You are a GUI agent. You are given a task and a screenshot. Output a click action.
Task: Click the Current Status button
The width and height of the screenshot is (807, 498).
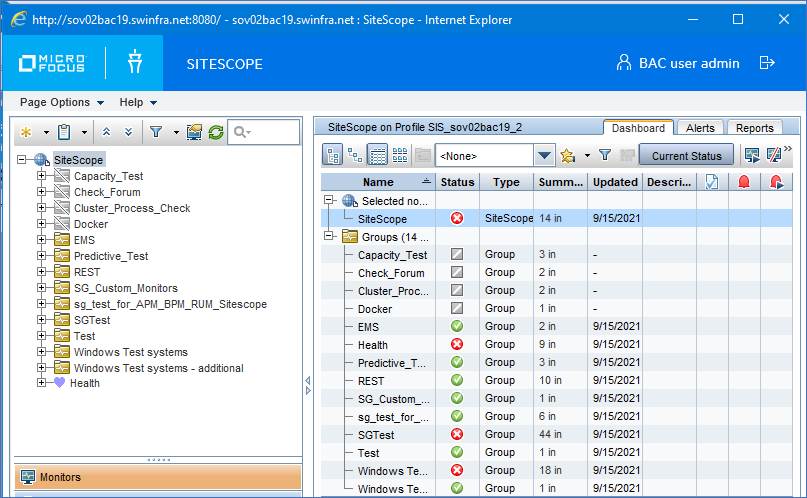click(686, 156)
